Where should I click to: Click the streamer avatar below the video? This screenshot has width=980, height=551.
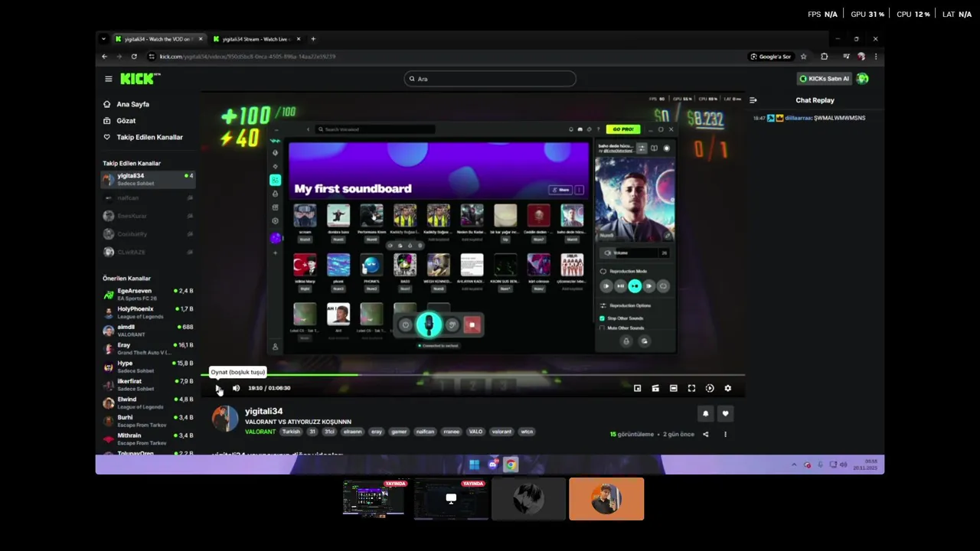click(224, 419)
